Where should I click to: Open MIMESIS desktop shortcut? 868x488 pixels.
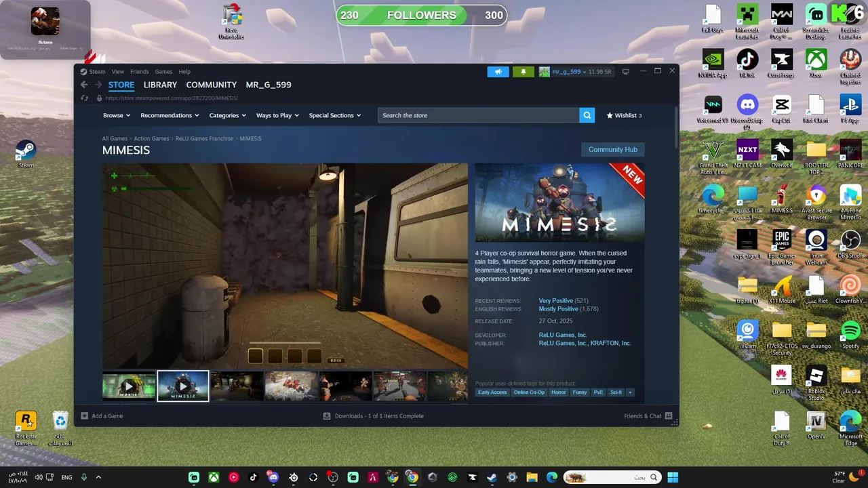pos(782,199)
